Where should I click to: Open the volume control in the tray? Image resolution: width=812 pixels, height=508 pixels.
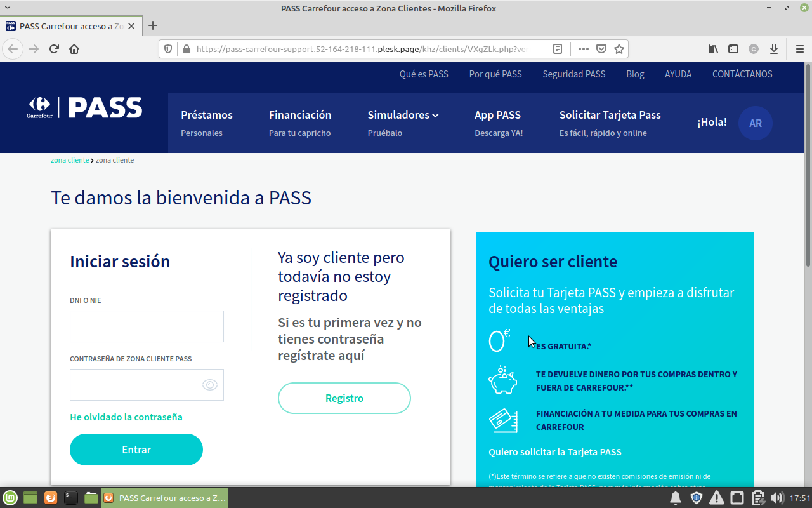point(777,498)
